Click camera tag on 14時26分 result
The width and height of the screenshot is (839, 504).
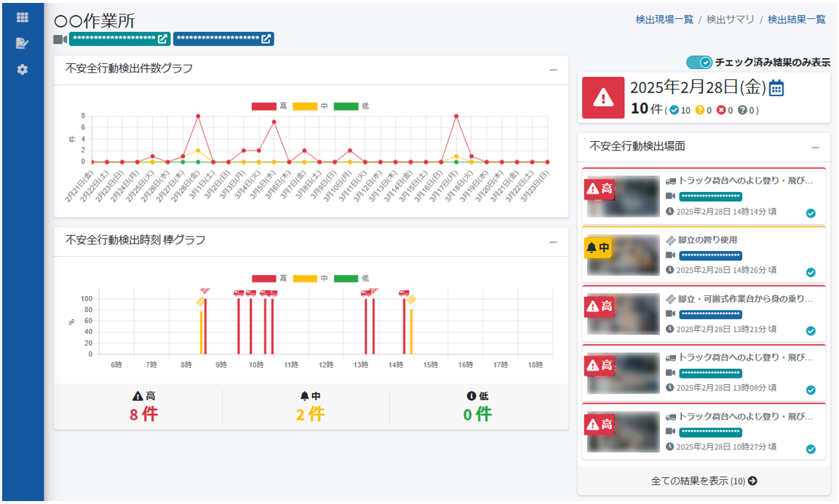(711, 255)
